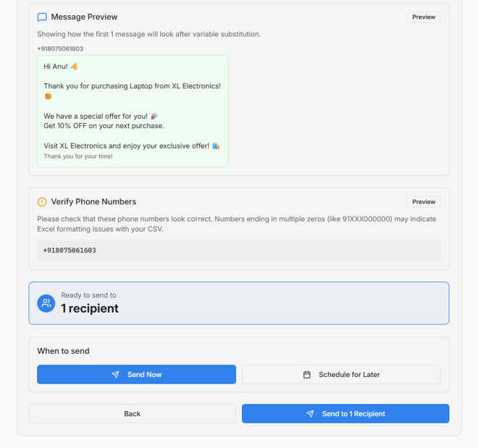Viewport: 478px width, 448px height.
Task: Click 'Visit XL Electronics and enjoy' line
Action: 132,146
